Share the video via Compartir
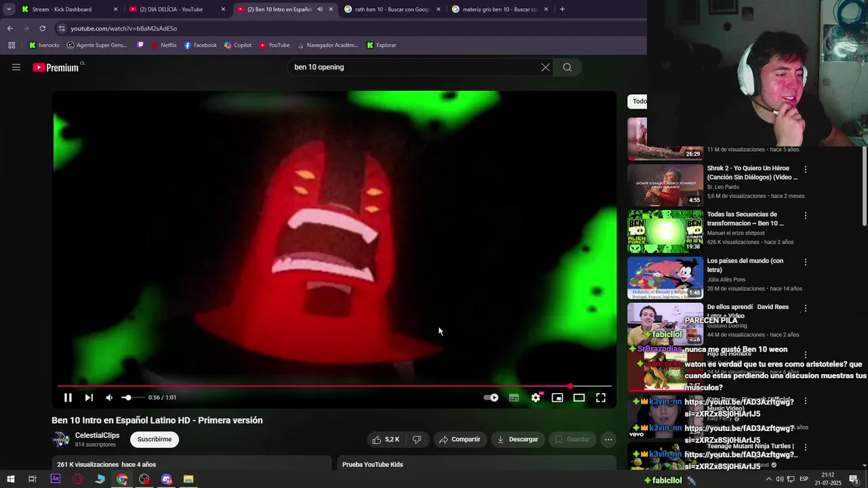 coord(459,439)
